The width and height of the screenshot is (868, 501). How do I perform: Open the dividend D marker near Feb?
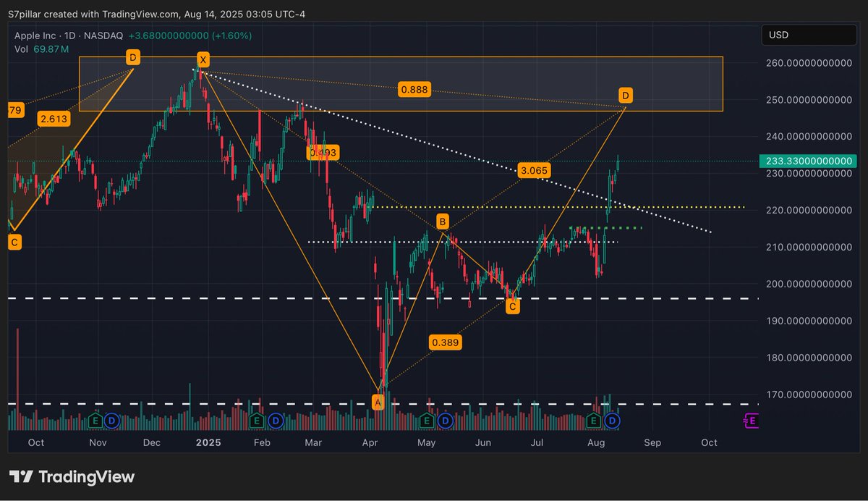[x=276, y=420]
